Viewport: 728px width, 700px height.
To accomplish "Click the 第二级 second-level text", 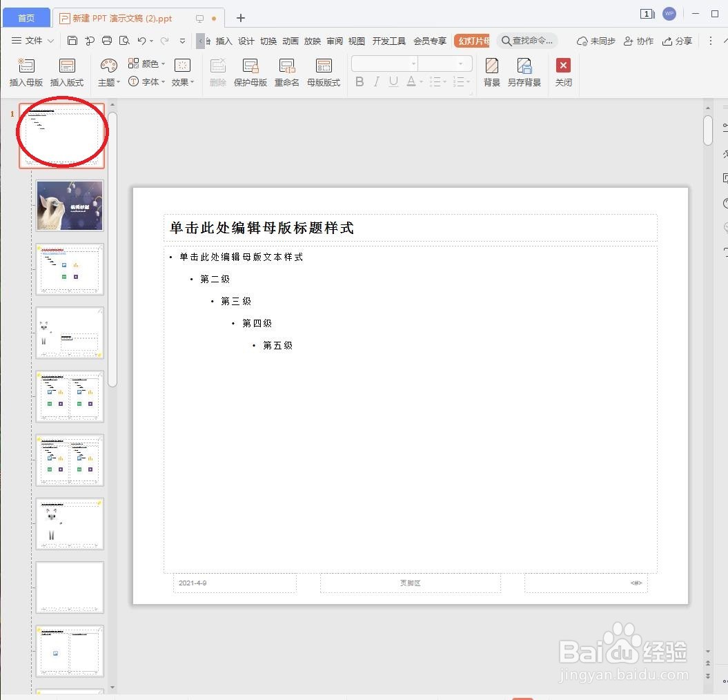I will pyautogui.click(x=215, y=279).
